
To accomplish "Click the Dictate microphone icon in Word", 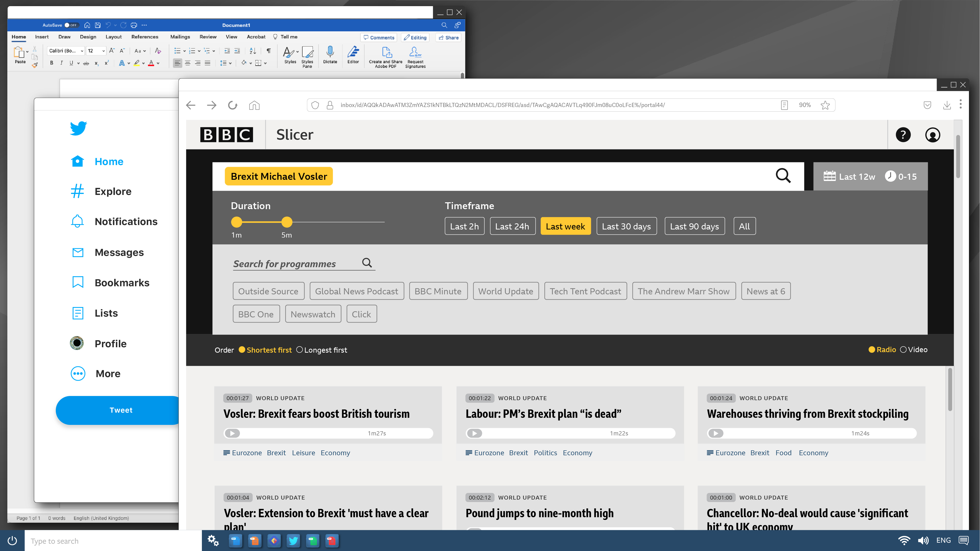I will tap(330, 52).
